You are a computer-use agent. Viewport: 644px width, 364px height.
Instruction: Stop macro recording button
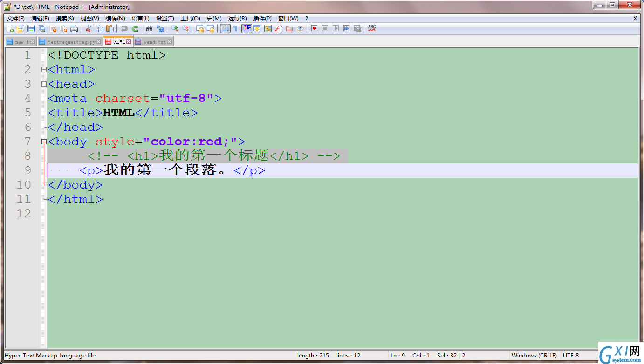[x=325, y=28]
